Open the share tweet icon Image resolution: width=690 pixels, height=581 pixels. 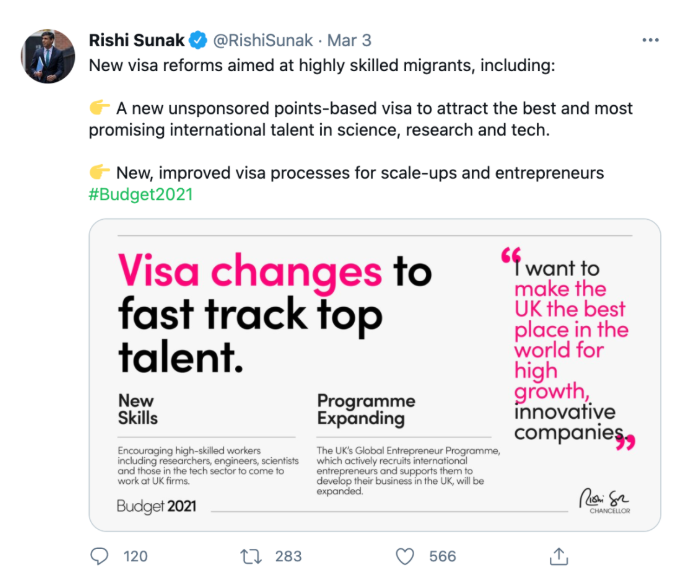pyautogui.click(x=560, y=556)
